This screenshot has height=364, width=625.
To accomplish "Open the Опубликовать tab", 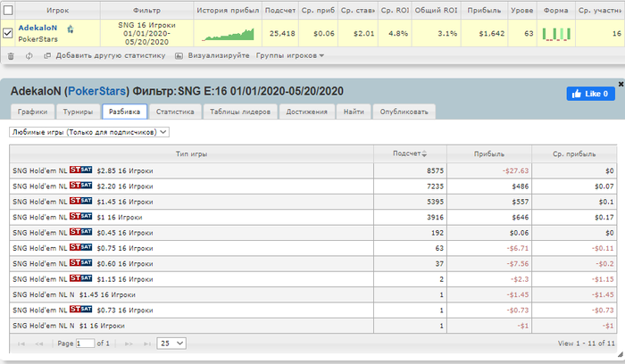I will click(x=404, y=112).
